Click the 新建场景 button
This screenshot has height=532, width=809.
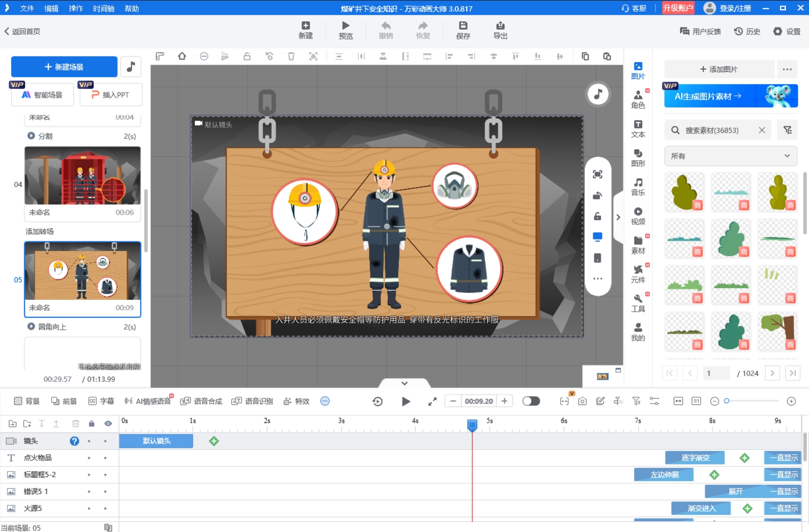(64, 67)
